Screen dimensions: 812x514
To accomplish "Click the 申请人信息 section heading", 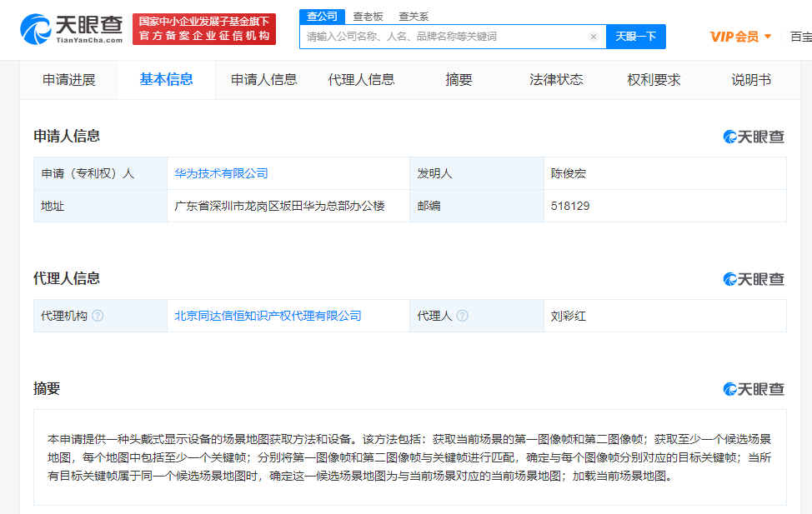I will click(67, 136).
